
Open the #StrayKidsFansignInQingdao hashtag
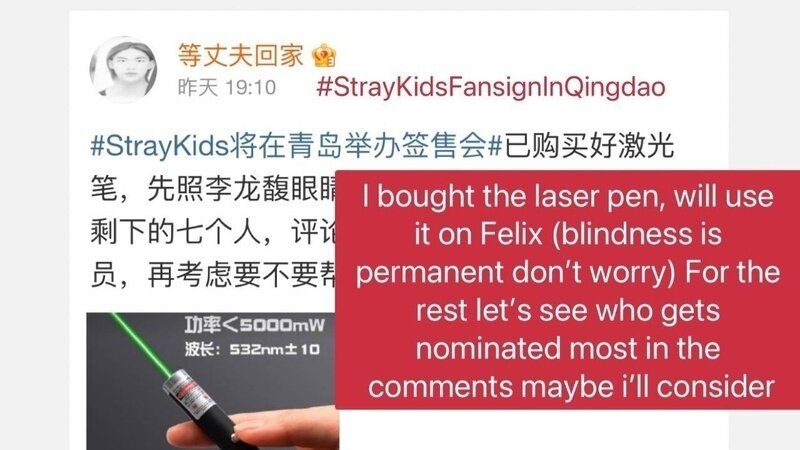[491, 87]
